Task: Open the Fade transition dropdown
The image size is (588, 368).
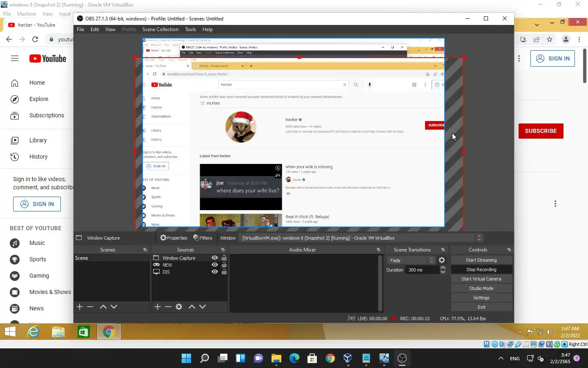Action: point(411,260)
